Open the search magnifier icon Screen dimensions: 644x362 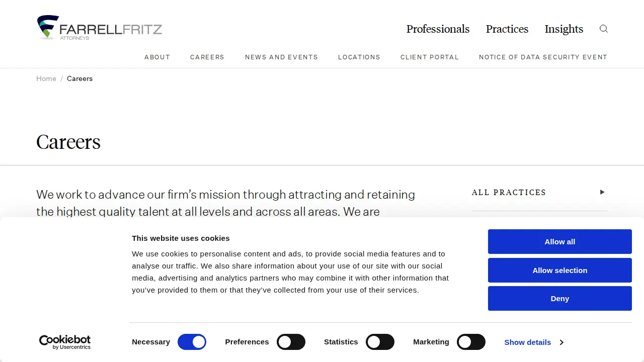[604, 29]
